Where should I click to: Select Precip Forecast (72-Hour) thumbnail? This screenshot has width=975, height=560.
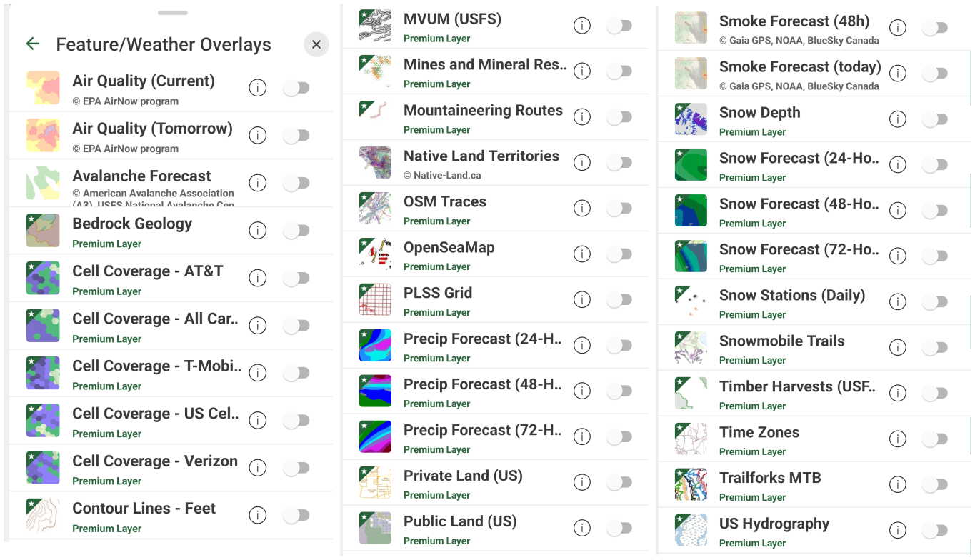coord(375,437)
